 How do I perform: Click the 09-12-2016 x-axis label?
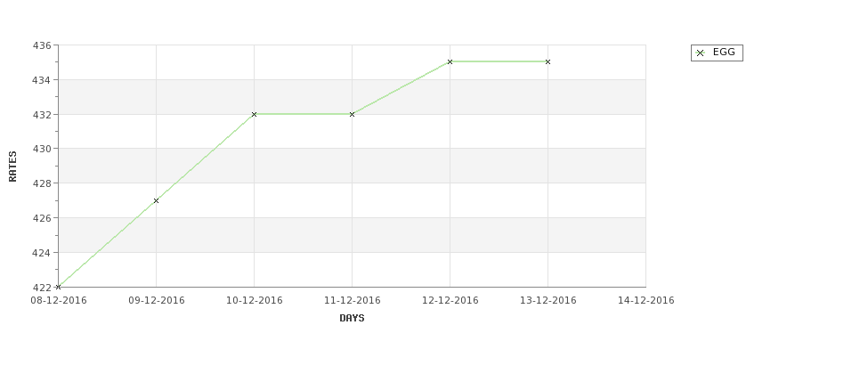tap(157, 300)
